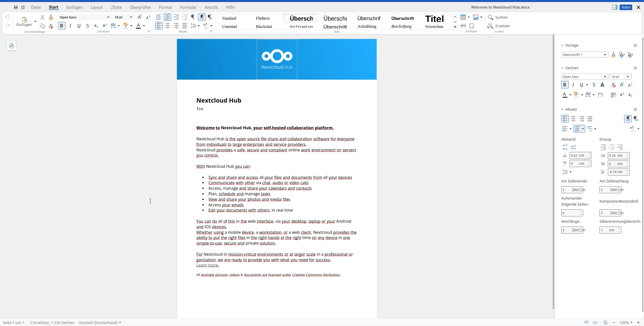Click the increase font size icon
The image size is (644, 326).
click(140, 17)
